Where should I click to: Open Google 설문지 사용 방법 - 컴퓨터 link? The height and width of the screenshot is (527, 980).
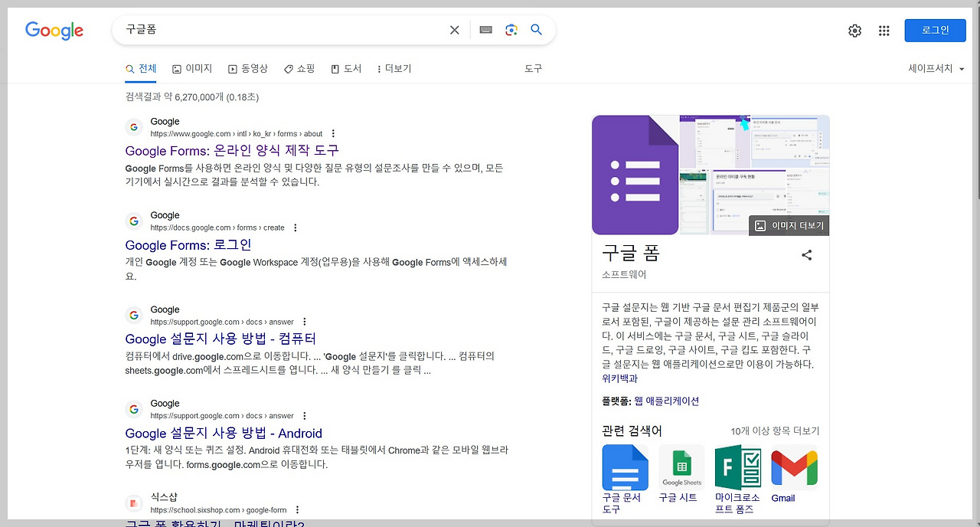point(220,339)
